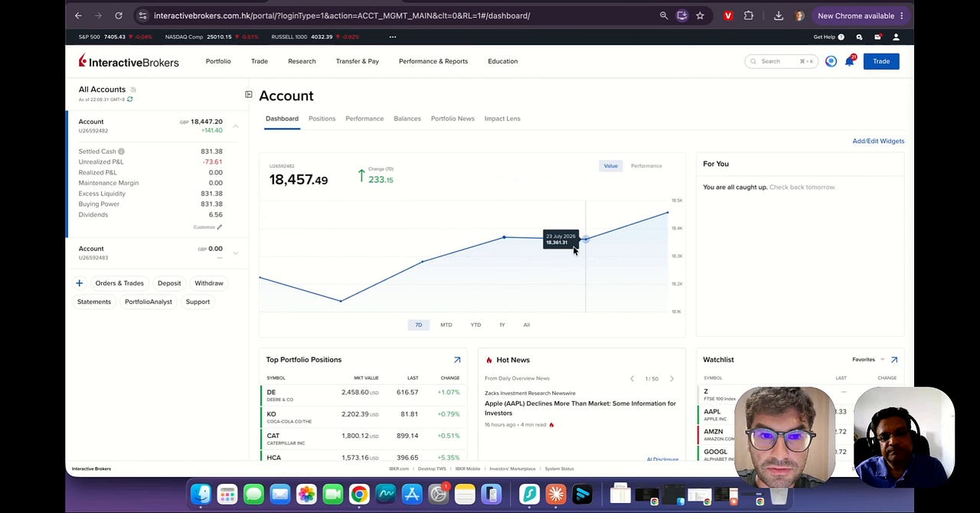Open the Chrome extensions puzzle icon
980x513 pixels.
click(x=749, y=15)
